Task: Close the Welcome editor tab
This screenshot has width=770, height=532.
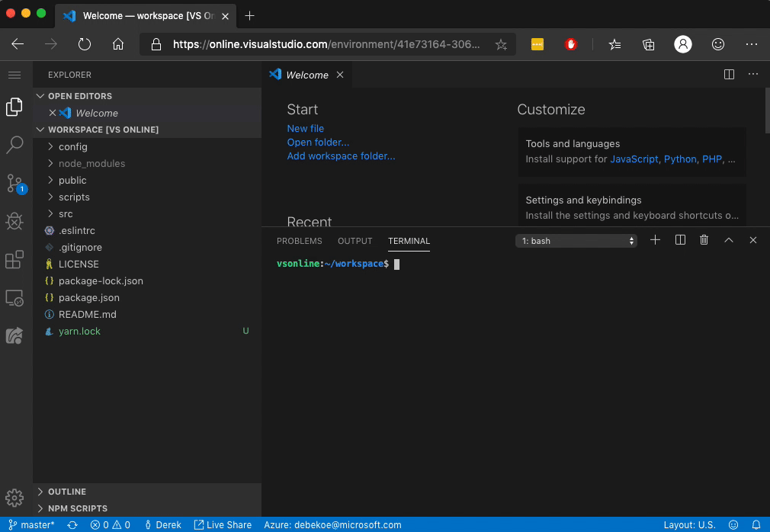Action: point(340,75)
